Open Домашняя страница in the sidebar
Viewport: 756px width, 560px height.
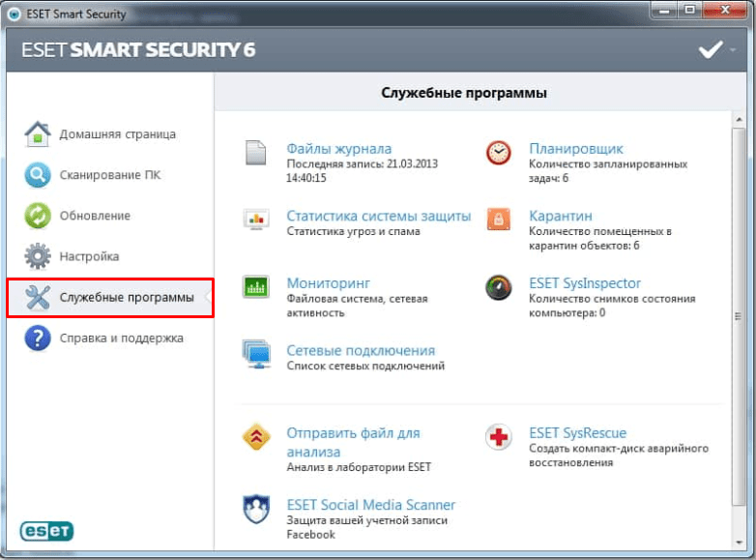[117, 134]
